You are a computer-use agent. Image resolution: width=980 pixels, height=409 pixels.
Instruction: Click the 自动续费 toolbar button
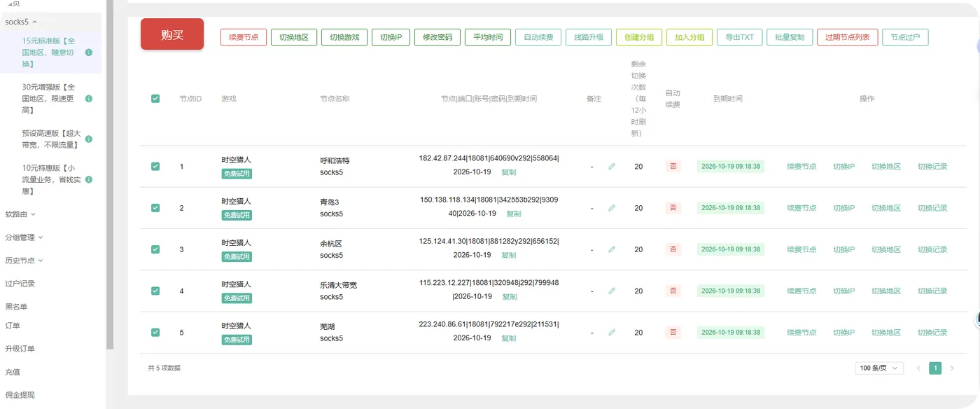538,37
